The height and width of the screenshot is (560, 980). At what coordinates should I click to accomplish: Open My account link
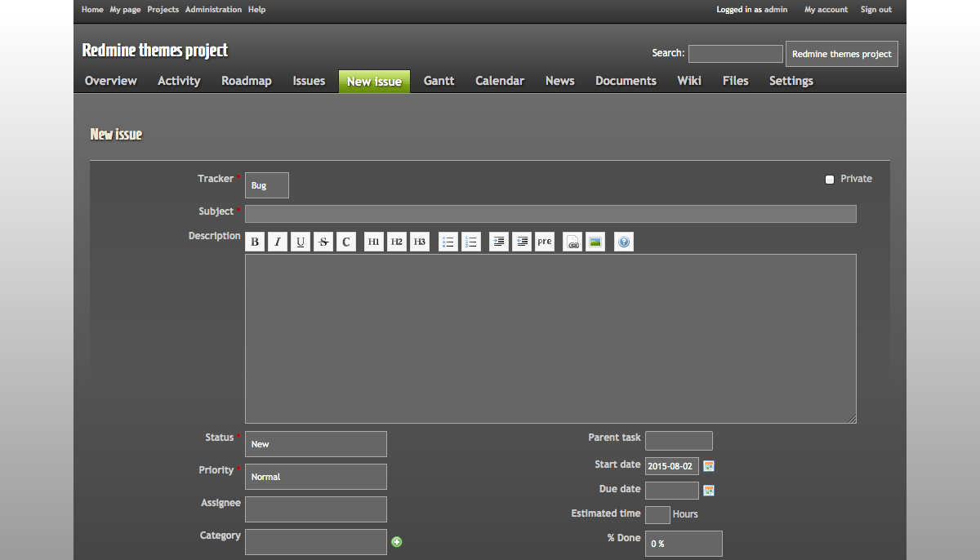(826, 10)
